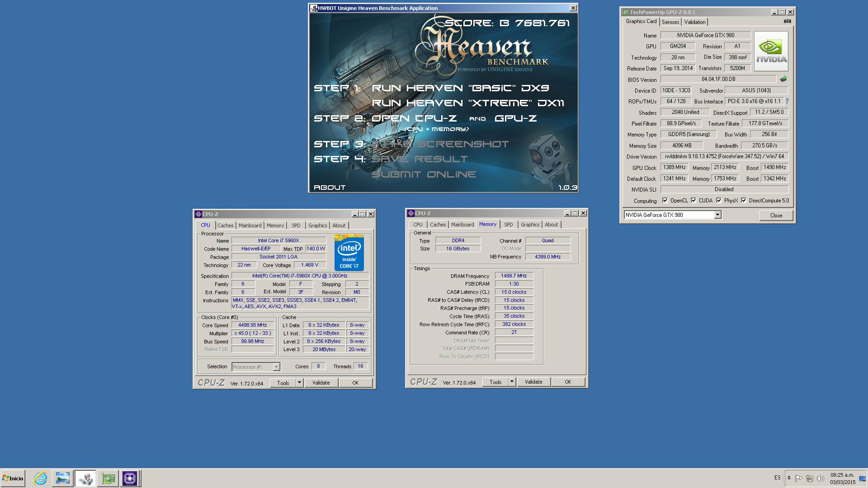Viewport: 868px width, 488px height.
Task: Open the Inicio start button
Action: tap(13, 478)
